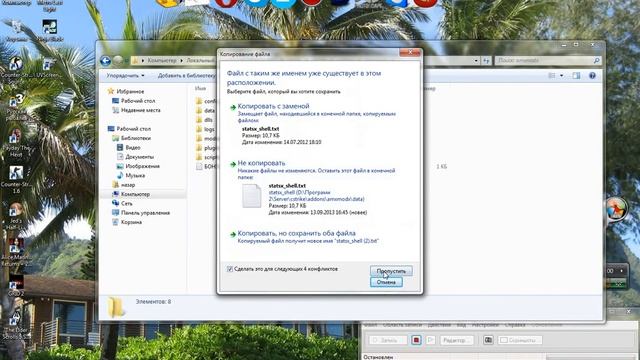
Task: Click "Компьютер" segment in address bar
Action: (162, 60)
